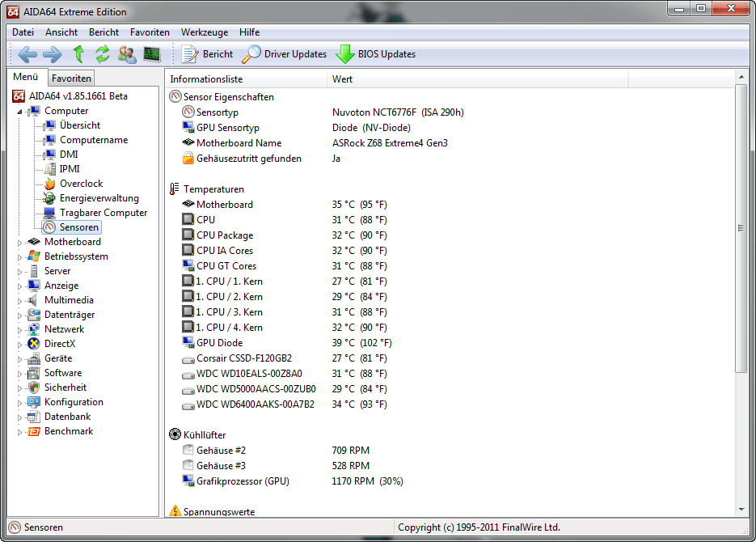Expand the Netzwerk tree node
Image resolution: width=756 pixels, height=542 pixels.
(x=19, y=330)
